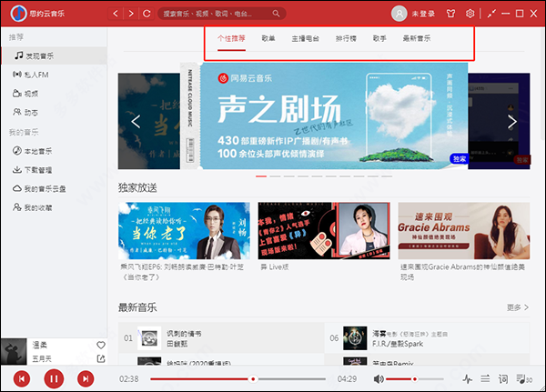Show previous banner with left chevron
The image size is (546, 392).
[x=136, y=122]
